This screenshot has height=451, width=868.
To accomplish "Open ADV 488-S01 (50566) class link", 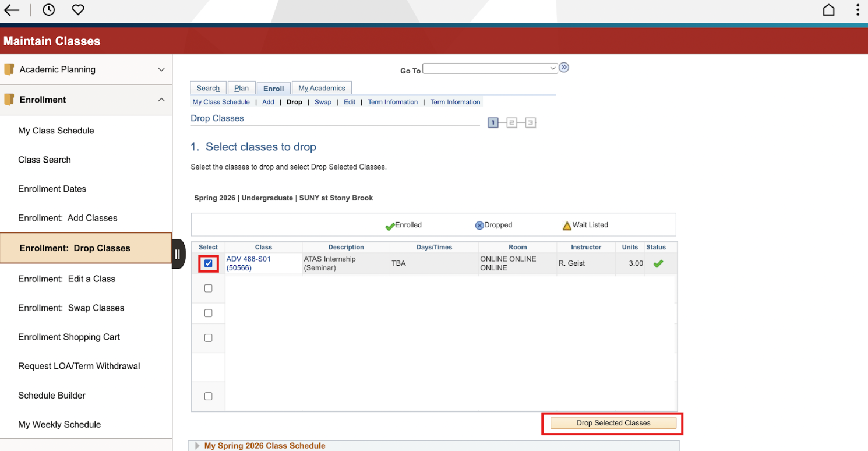I will point(249,263).
